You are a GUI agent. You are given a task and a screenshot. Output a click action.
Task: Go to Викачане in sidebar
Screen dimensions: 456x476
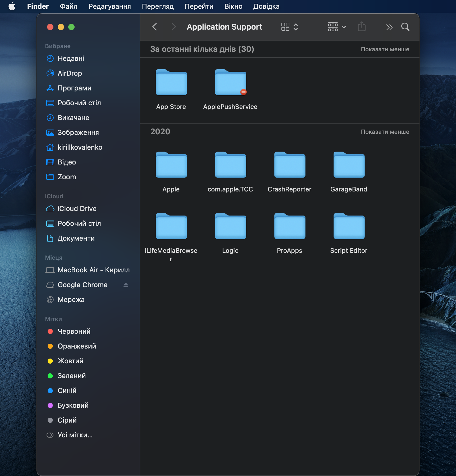pos(73,118)
